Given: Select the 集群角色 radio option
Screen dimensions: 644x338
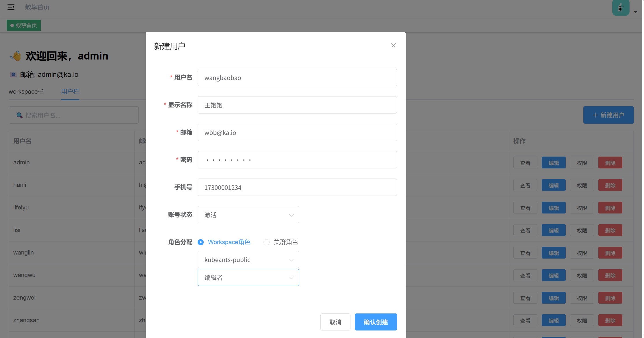Looking at the screenshot, I should (x=266, y=242).
